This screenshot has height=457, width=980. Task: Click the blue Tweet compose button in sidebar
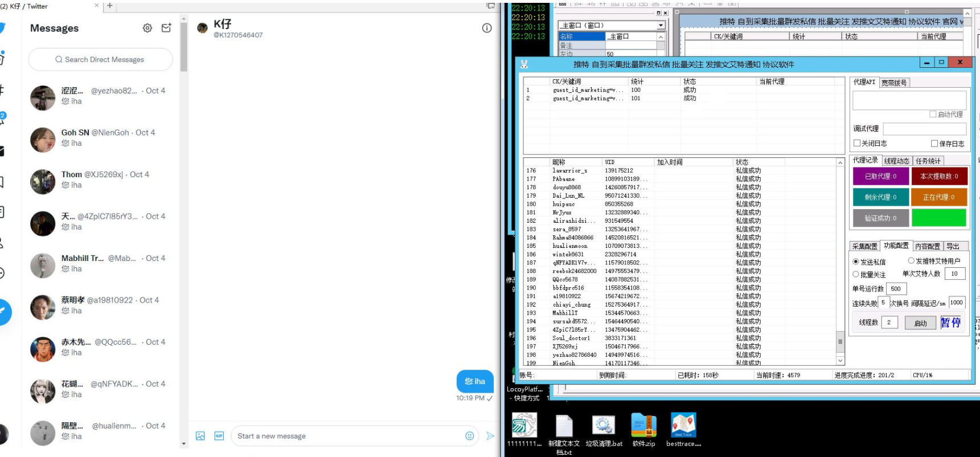click(3, 312)
